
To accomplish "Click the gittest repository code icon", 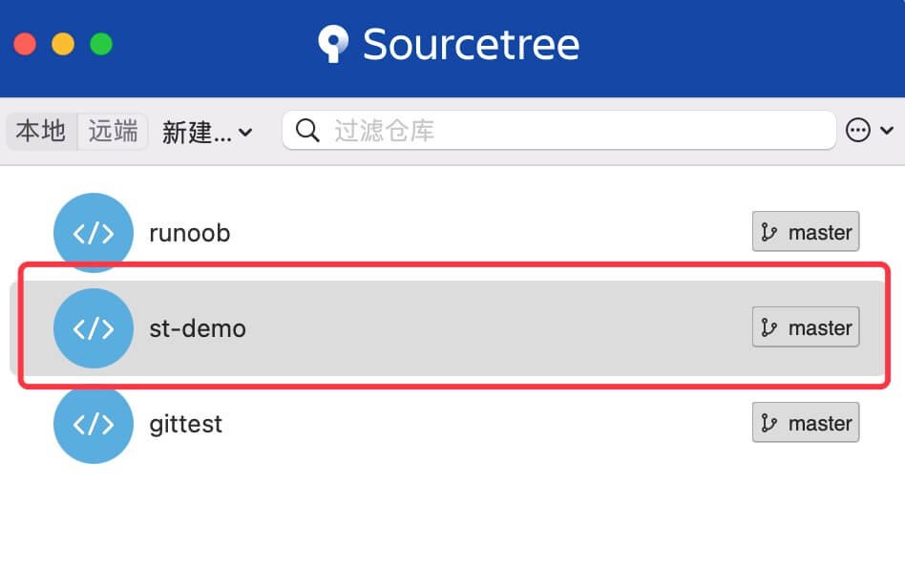I will [94, 424].
